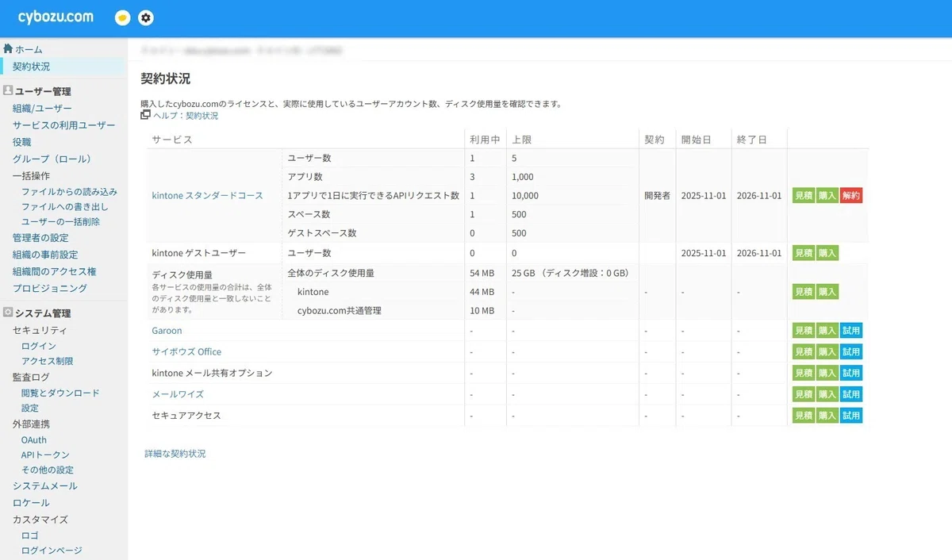
Task: Click 試用 for kintone メール共有オプション
Action: click(x=851, y=373)
